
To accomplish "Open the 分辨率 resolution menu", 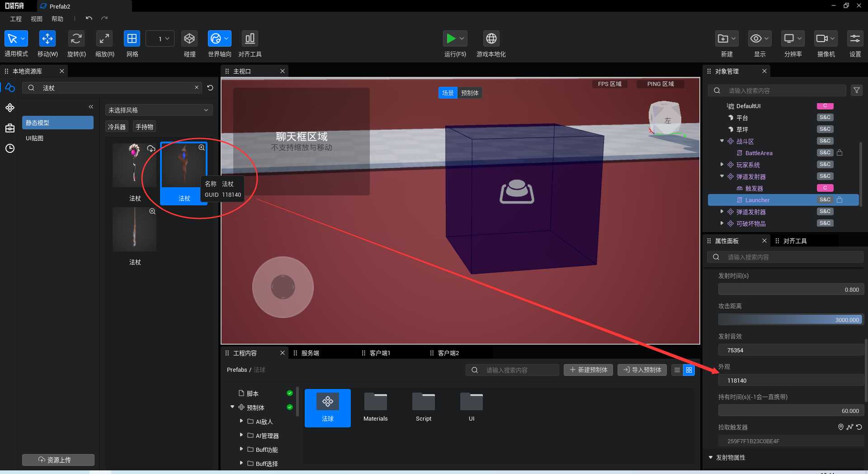I will [x=793, y=38].
